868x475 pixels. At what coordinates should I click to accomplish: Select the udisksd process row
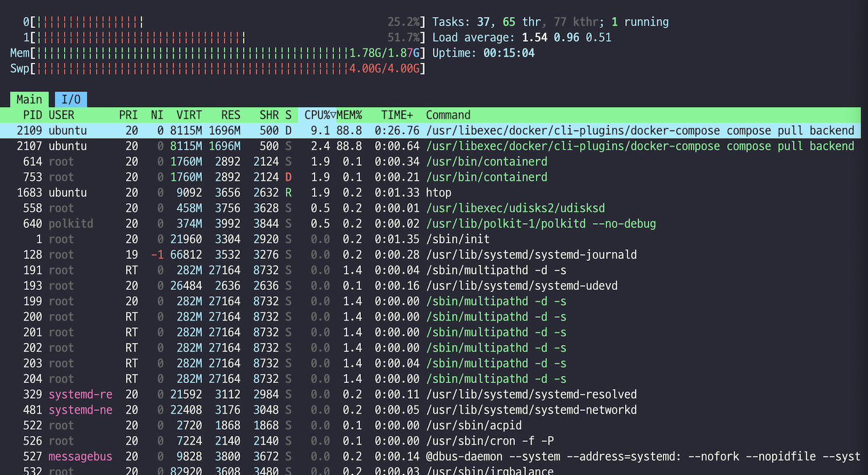click(x=431, y=208)
